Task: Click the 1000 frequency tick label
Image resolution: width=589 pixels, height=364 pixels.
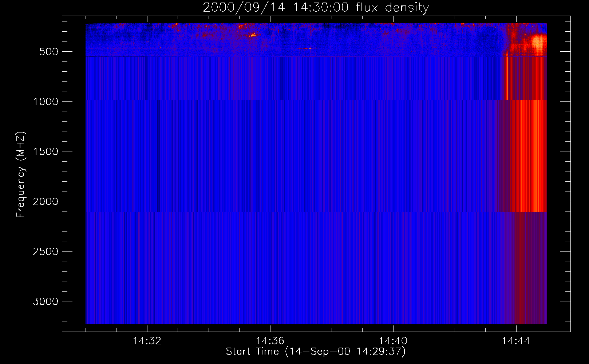Action: pyautogui.click(x=46, y=102)
